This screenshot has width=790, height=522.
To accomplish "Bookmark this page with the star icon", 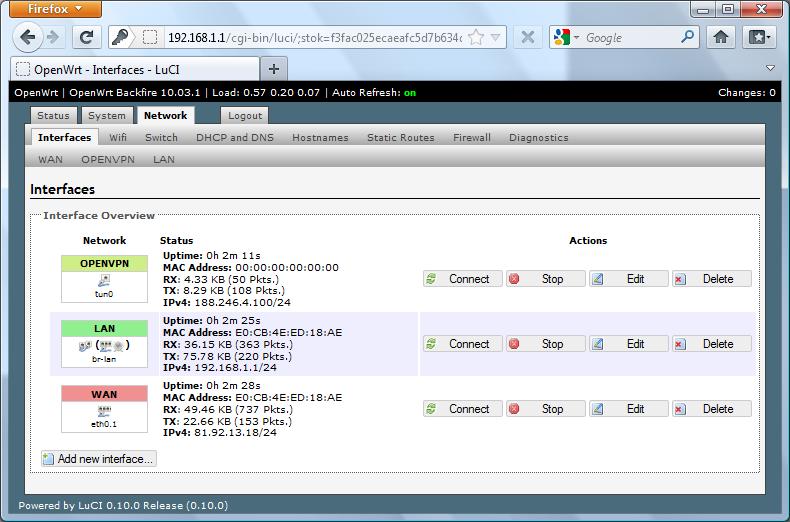I will click(x=476, y=37).
